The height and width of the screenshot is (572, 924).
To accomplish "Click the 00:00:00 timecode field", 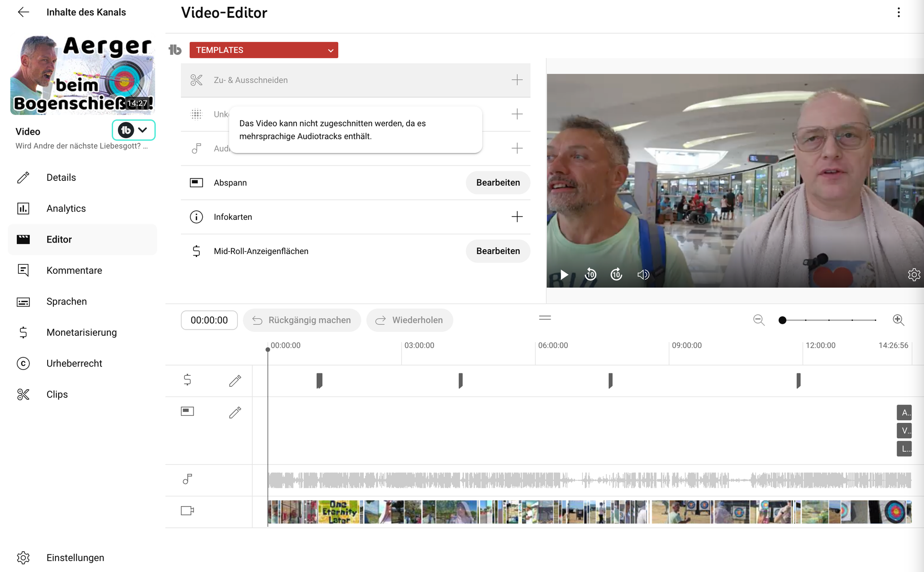I will (209, 320).
